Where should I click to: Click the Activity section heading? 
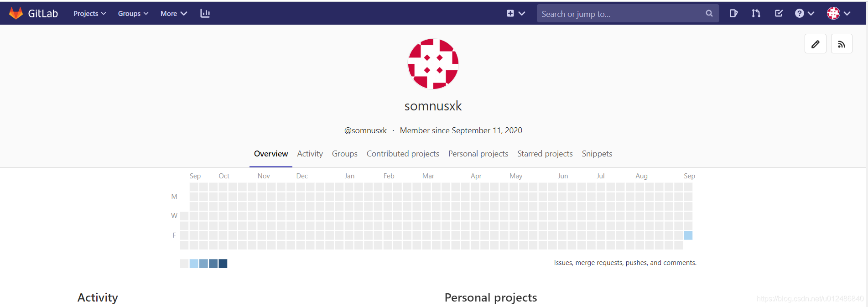click(98, 297)
